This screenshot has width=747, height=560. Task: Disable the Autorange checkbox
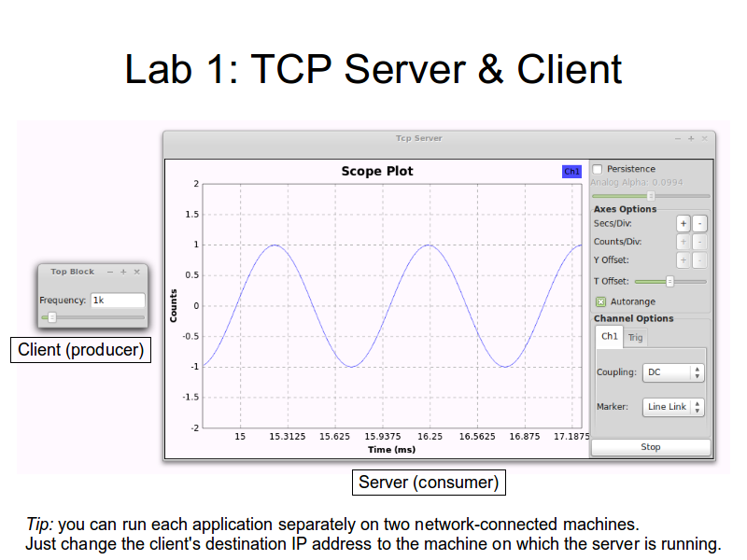coord(600,301)
